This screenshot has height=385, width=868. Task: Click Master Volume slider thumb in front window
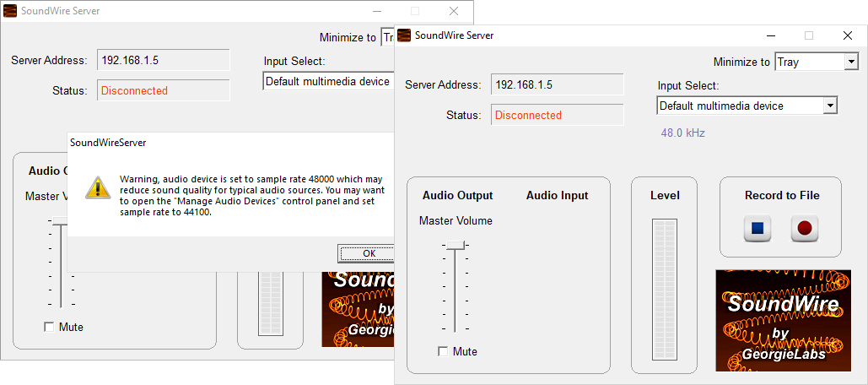[x=455, y=244]
